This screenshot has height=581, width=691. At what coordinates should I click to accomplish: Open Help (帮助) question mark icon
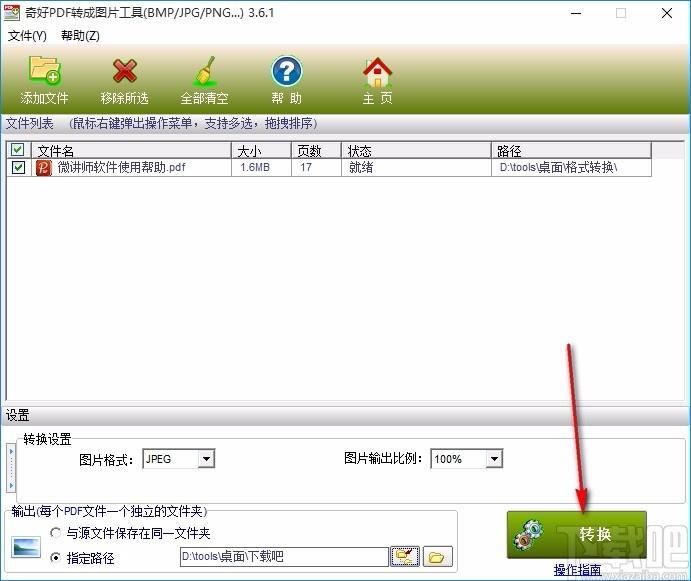click(x=286, y=71)
